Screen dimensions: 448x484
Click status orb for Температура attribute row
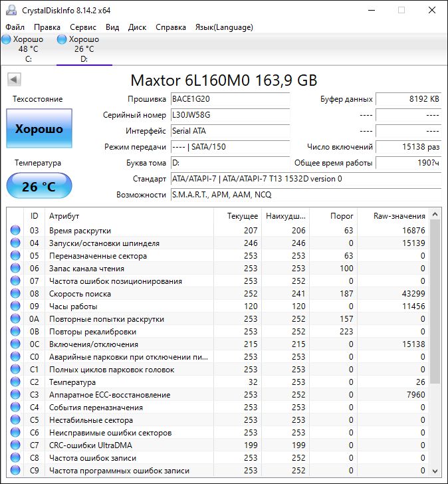click(15, 382)
